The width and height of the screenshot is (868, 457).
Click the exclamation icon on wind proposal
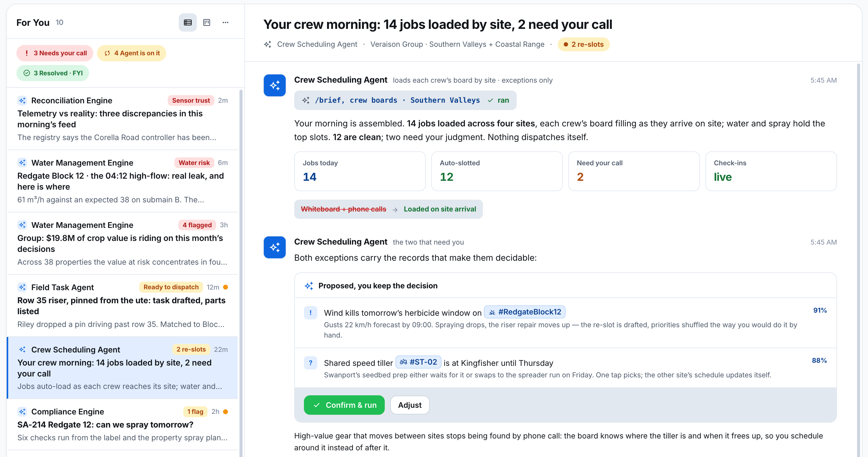click(310, 313)
